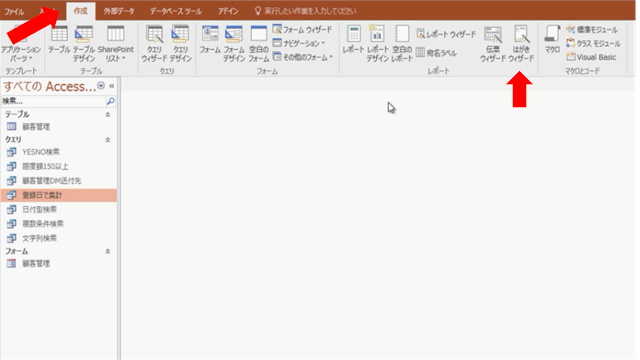Select query 限度額150以上
This screenshot has width=640, height=360.
[x=58, y=166]
